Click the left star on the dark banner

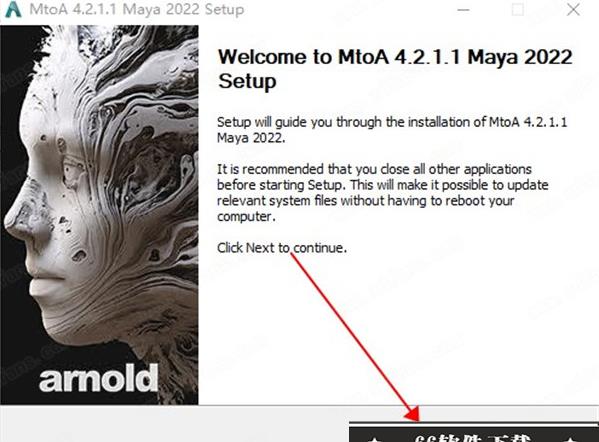pos(375,439)
